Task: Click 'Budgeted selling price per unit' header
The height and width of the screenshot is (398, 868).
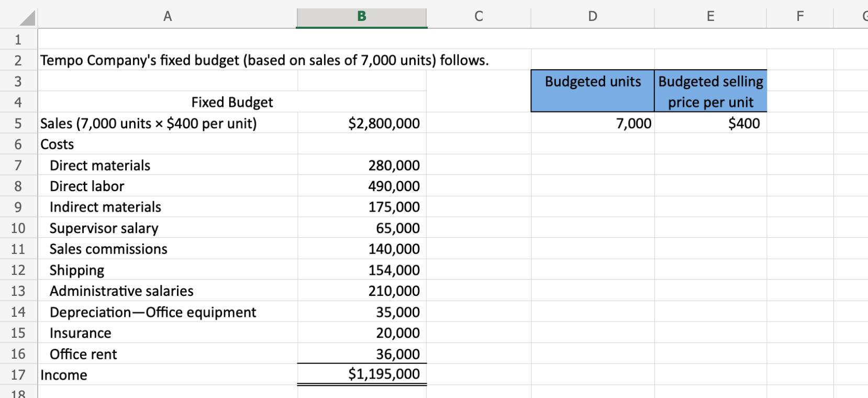Action: pos(710,91)
